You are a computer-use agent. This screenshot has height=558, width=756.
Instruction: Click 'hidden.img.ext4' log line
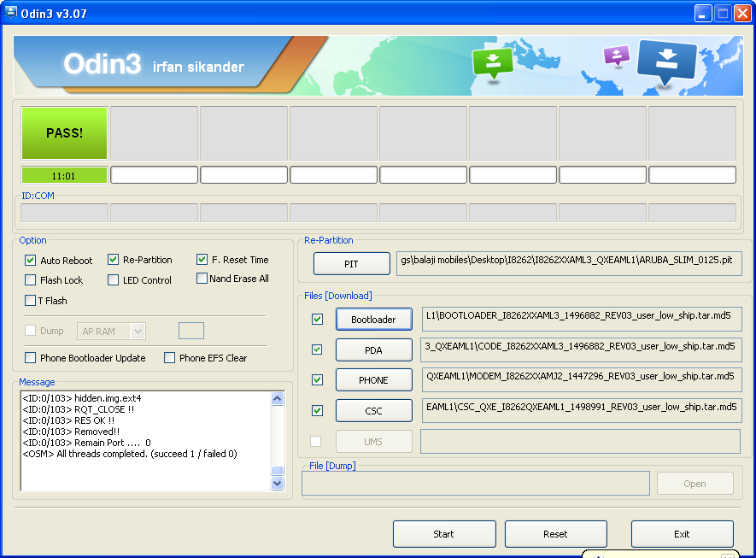click(x=82, y=398)
